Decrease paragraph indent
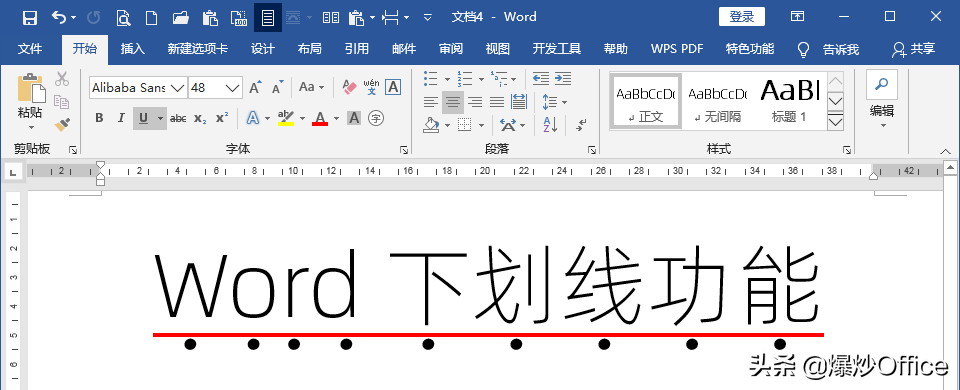 (541, 78)
